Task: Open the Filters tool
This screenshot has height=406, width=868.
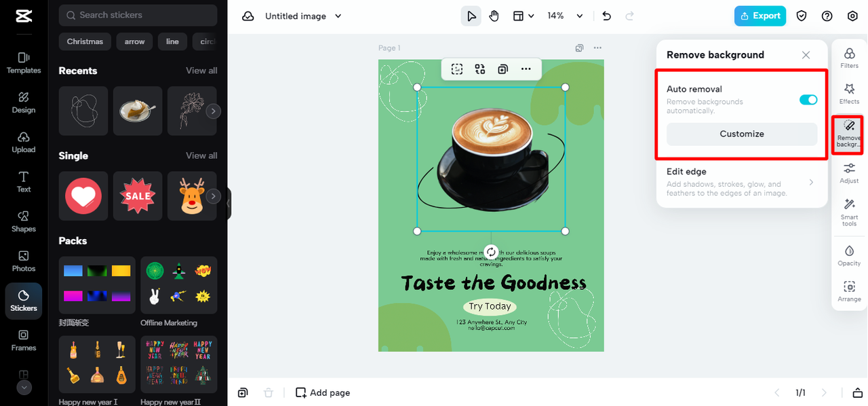Action: tap(849, 58)
